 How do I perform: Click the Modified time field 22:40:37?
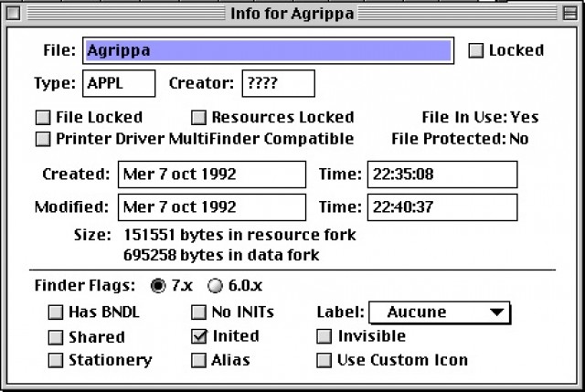click(x=441, y=207)
